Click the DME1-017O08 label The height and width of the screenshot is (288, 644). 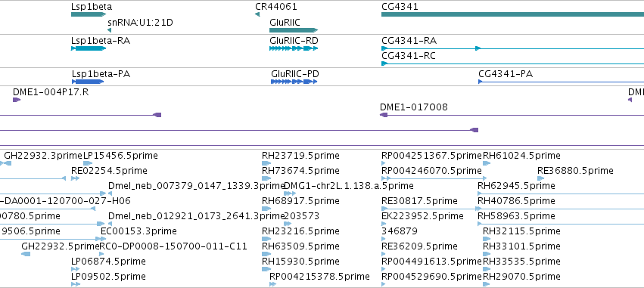pyautogui.click(x=414, y=107)
